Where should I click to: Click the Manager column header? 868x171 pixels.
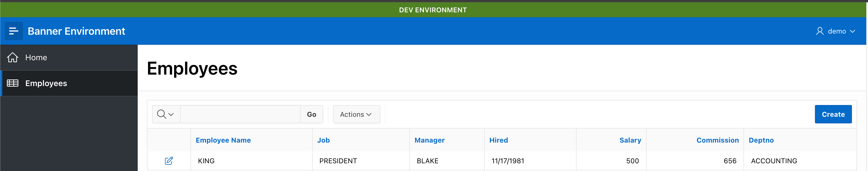tap(429, 140)
